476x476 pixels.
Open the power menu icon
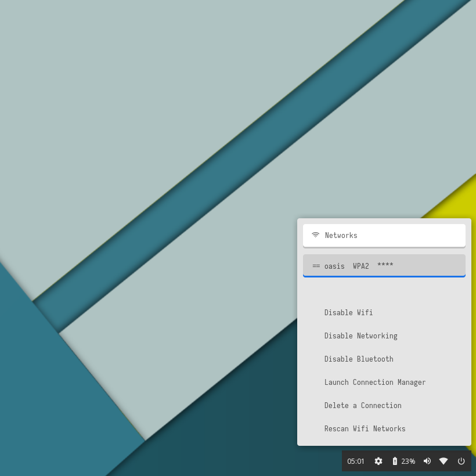pyautogui.click(x=461, y=461)
